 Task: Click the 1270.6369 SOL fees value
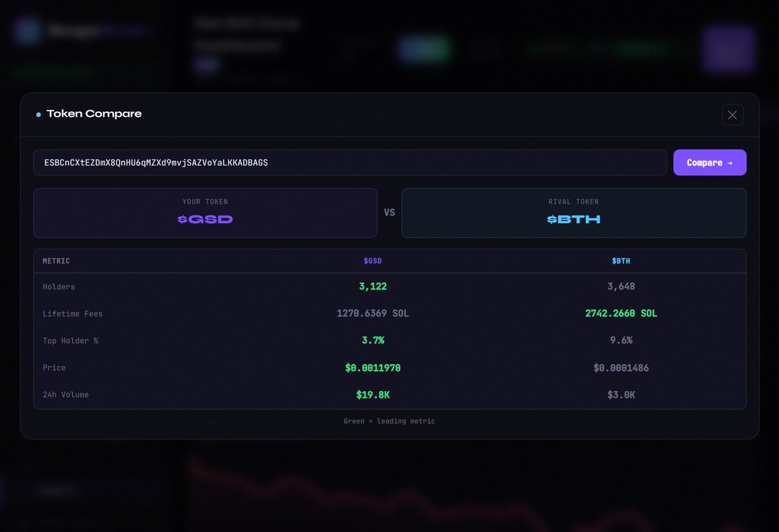click(373, 313)
